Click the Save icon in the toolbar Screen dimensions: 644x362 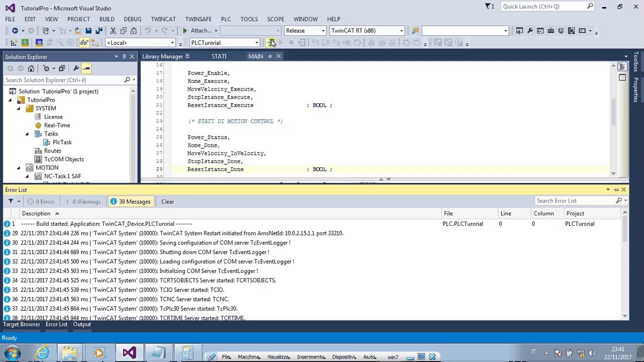(x=89, y=31)
